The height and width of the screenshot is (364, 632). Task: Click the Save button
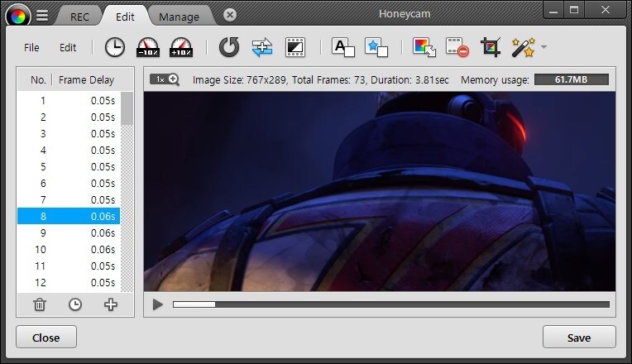(x=579, y=338)
